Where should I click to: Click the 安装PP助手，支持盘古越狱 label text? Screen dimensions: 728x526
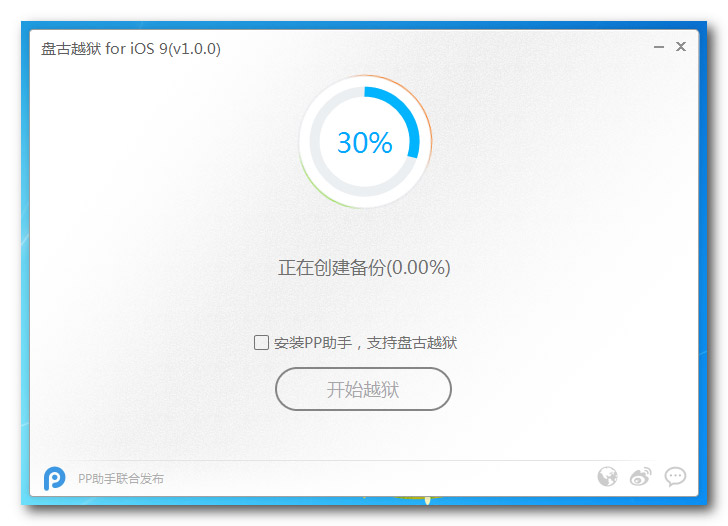[365, 343]
